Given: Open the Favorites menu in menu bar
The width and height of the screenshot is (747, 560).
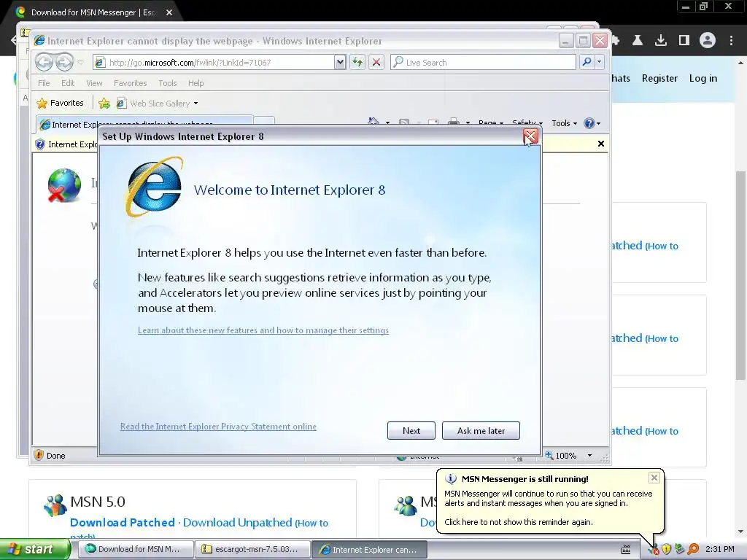Looking at the screenshot, I should point(130,83).
